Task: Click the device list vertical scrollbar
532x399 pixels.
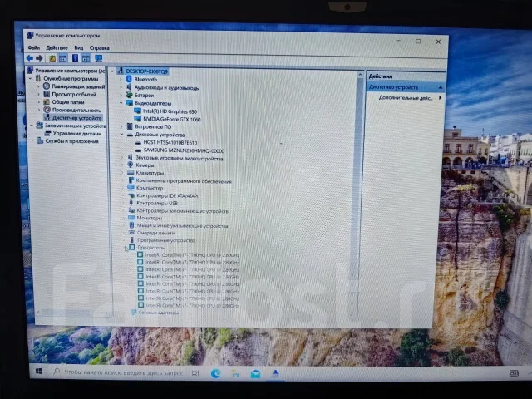Action: 359,194
